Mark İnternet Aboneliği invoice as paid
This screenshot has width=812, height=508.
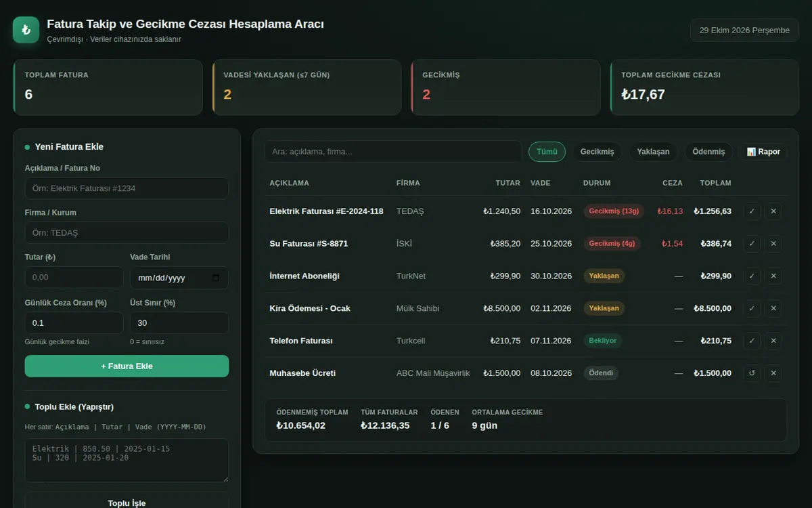point(752,276)
